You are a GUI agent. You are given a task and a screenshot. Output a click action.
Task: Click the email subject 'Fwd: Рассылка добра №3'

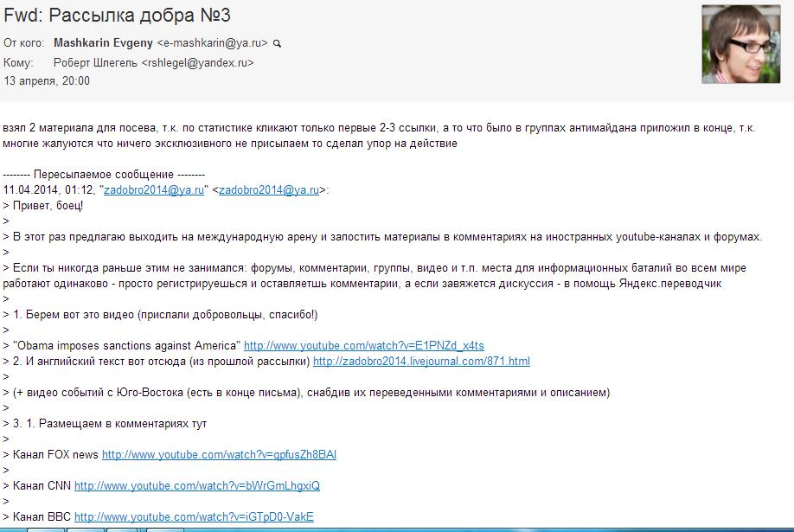118,15
